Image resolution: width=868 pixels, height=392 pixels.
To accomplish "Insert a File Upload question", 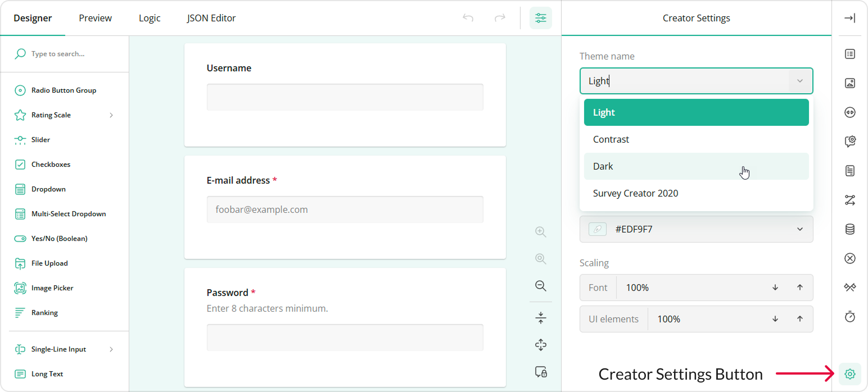I will [48, 263].
